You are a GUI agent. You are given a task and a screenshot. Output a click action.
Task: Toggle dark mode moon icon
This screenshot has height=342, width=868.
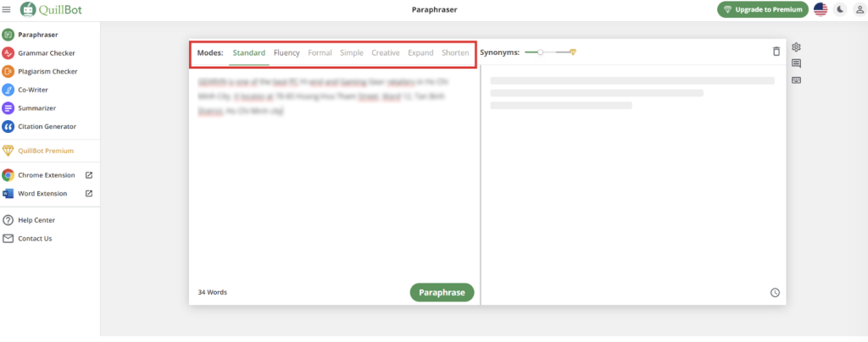click(x=840, y=9)
